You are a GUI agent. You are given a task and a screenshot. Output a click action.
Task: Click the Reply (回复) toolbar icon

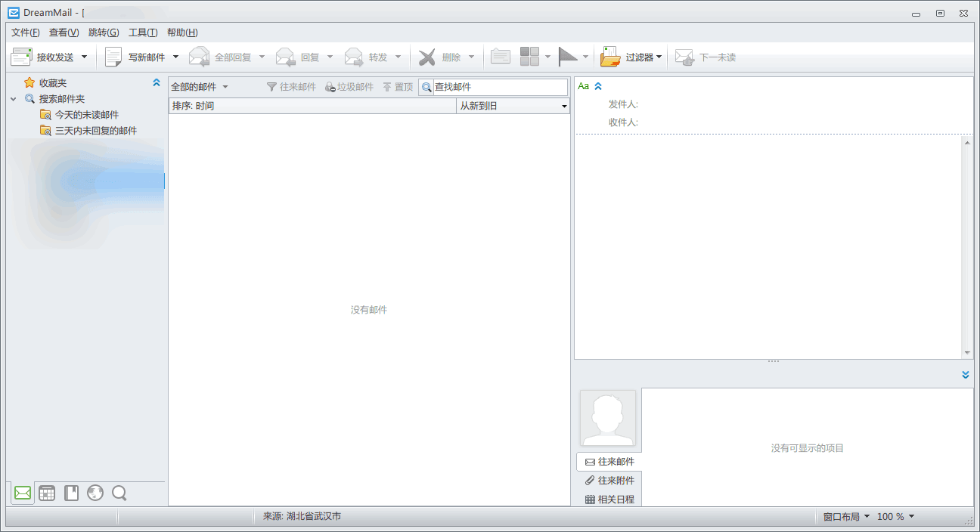point(285,57)
